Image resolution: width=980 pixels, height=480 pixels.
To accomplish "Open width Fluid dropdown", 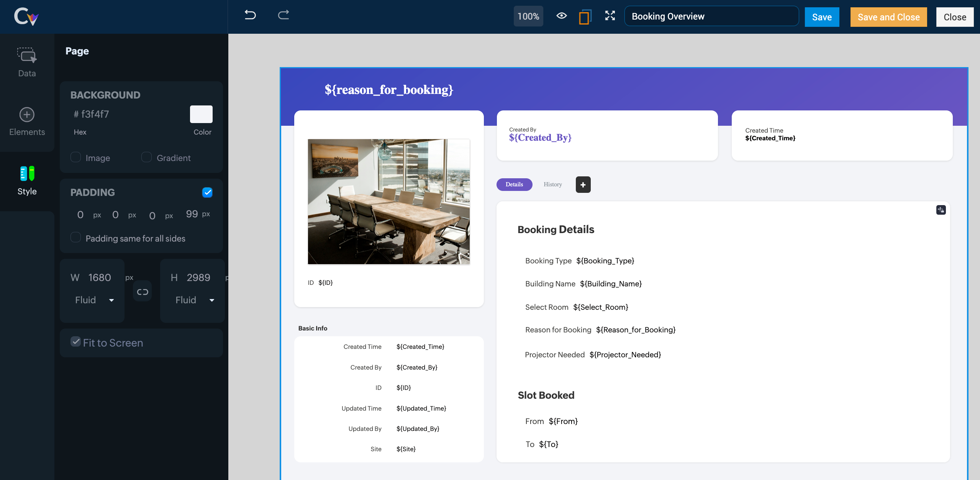I will point(94,300).
